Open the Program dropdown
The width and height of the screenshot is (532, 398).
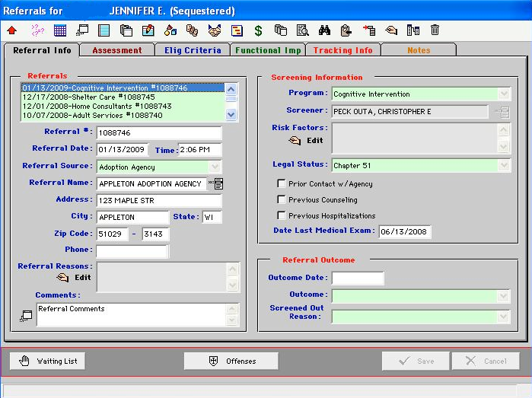pyautogui.click(x=504, y=94)
